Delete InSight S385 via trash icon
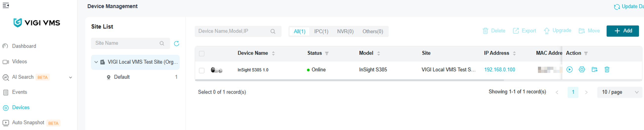644x130 pixels. coord(607,70)
